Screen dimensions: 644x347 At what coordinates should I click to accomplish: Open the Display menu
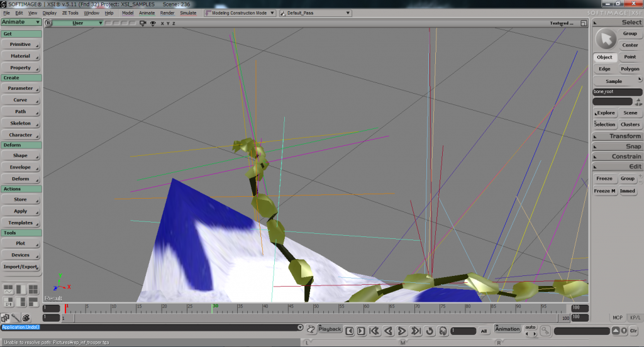[49, 13]
